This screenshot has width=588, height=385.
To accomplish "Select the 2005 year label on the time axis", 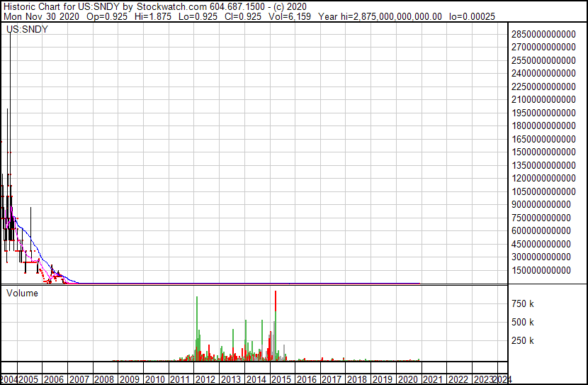I will (x=28, y=380).
